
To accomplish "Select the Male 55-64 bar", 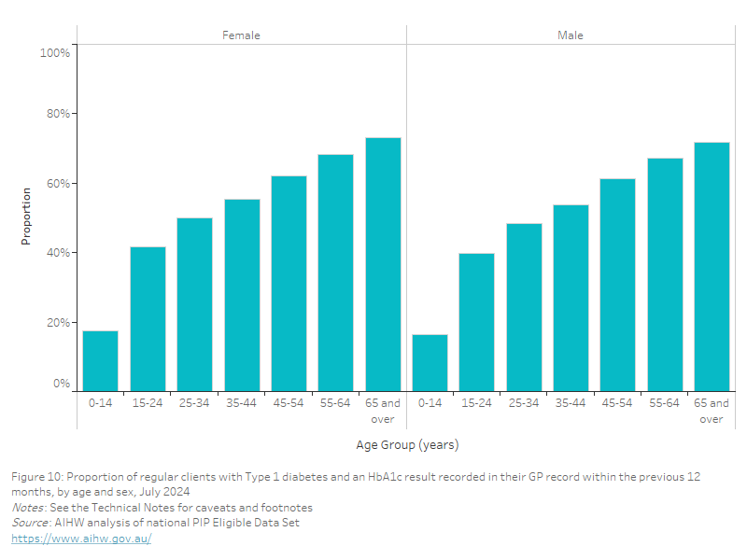I will [665, 274].
